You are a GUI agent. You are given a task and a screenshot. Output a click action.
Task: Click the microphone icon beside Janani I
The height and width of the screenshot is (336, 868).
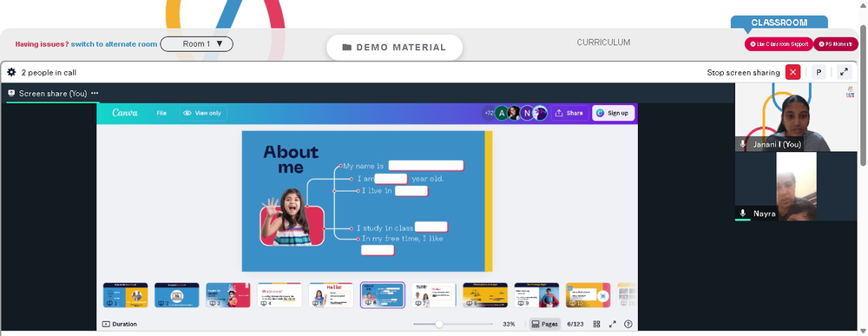tap(743, 144)
